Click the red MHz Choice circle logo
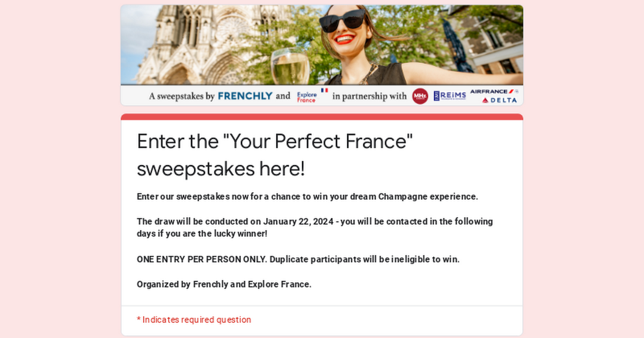 pyautogui.click(x=420, y=96)
